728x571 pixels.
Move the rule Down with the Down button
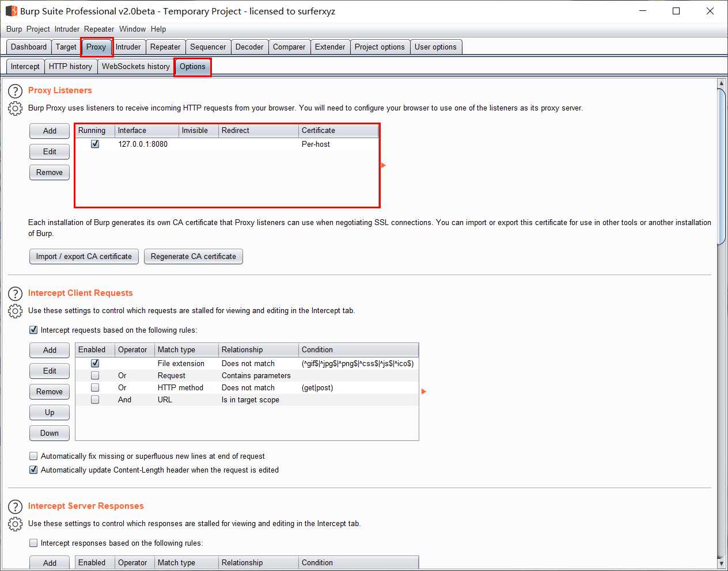click(50, 433)
